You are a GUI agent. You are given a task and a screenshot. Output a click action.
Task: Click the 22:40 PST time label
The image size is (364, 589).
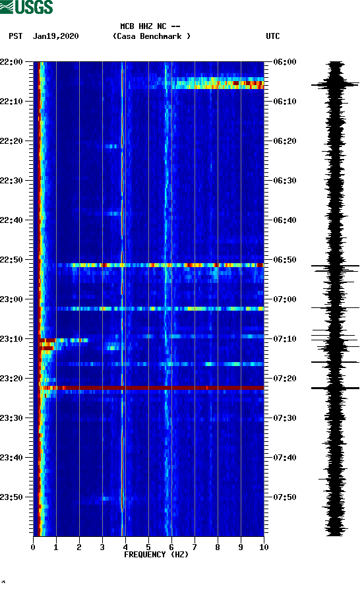12,220
